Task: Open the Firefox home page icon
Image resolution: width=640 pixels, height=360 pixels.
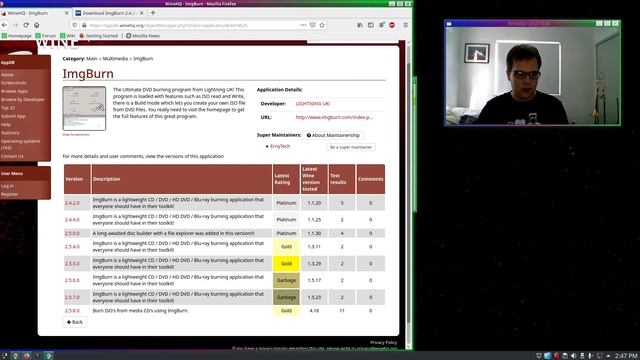Action: (37, 25)
